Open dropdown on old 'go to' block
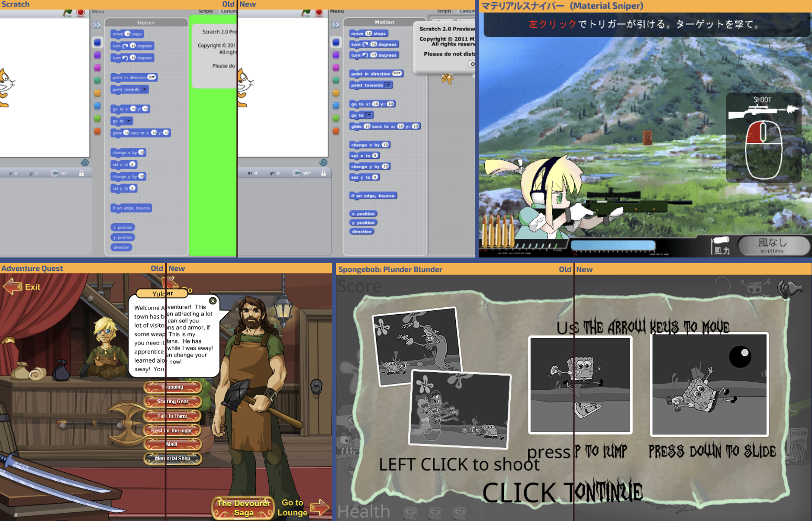Image resolution: width=812 pixels, height=521 pixels. tap(129, 121)
